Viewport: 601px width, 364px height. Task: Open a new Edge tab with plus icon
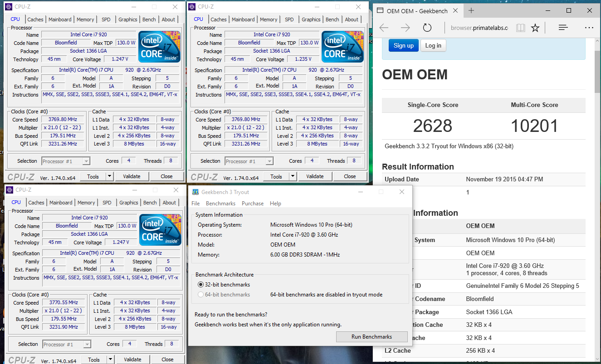pos(471,10)
